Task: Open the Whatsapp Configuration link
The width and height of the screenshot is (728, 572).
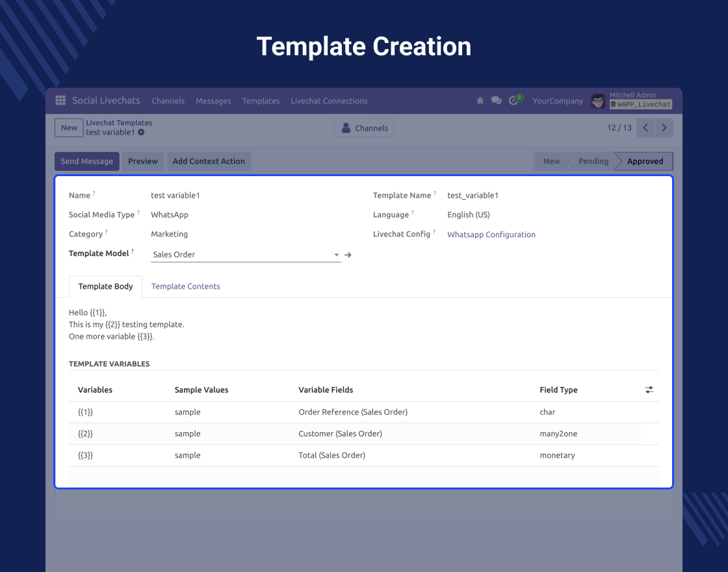Action: coord(491,235)
